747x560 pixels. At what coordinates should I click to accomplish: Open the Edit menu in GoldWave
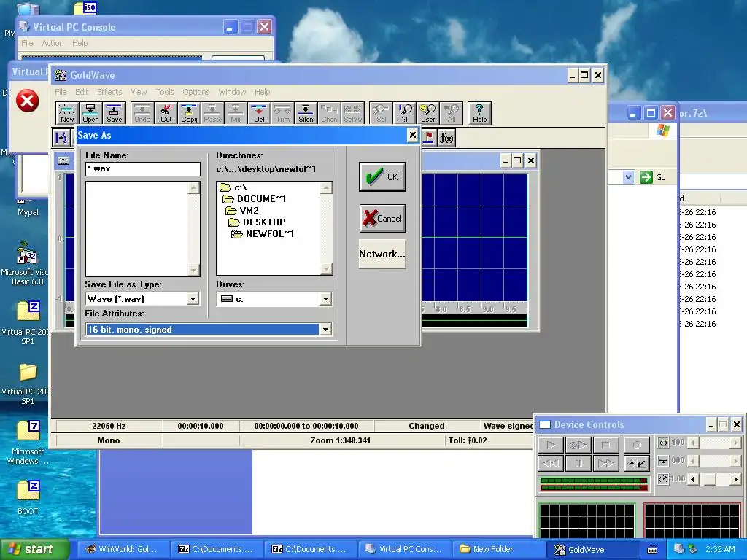coord(82,92)
